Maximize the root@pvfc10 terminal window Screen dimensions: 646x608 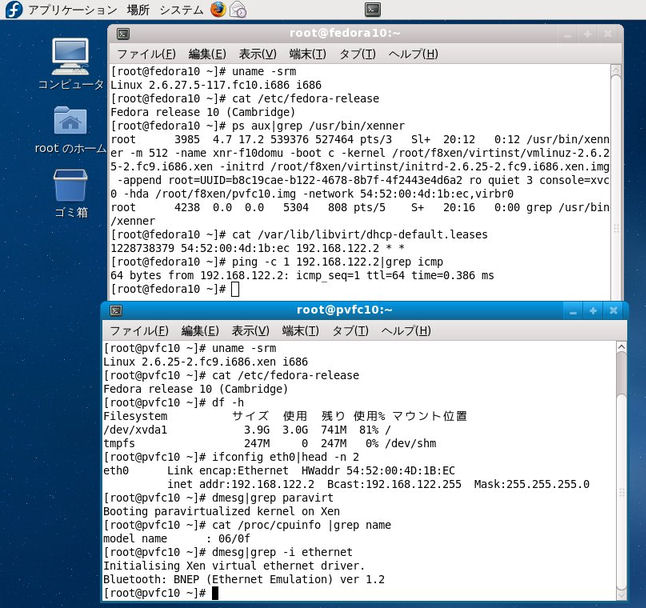(593, 311)
